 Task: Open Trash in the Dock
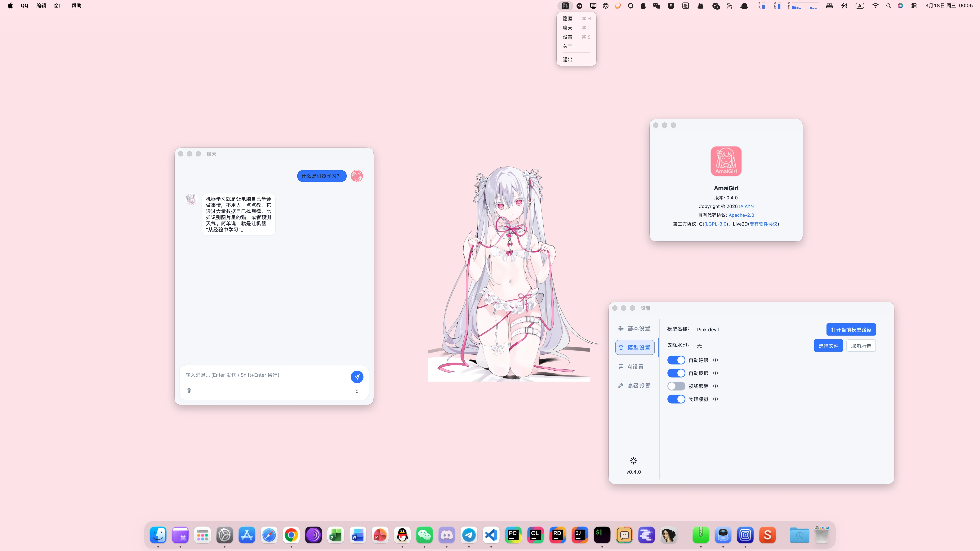pos(822,535)
